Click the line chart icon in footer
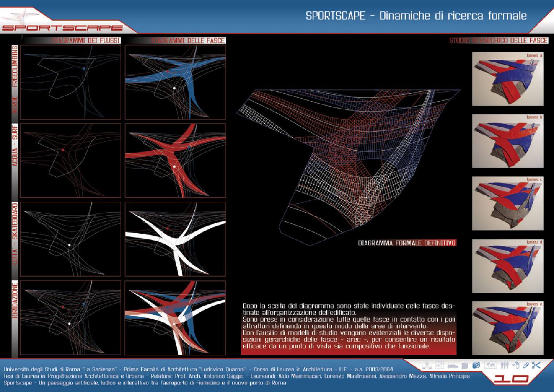Screen dimensions: 554x392 [x=439, y=365]
